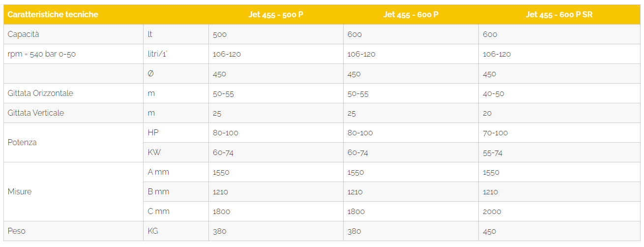Click the 450 weight value in Peso row

point(490,231)
